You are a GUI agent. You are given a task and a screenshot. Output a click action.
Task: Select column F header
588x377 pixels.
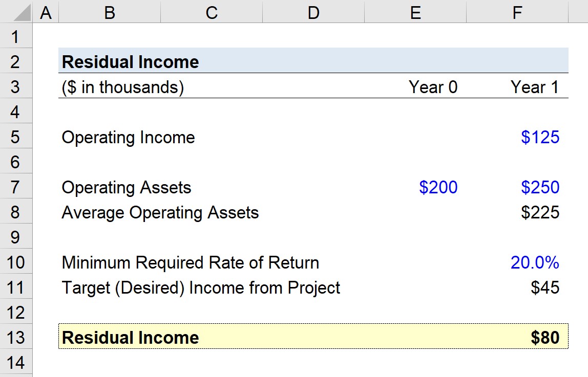click(517, 11)
